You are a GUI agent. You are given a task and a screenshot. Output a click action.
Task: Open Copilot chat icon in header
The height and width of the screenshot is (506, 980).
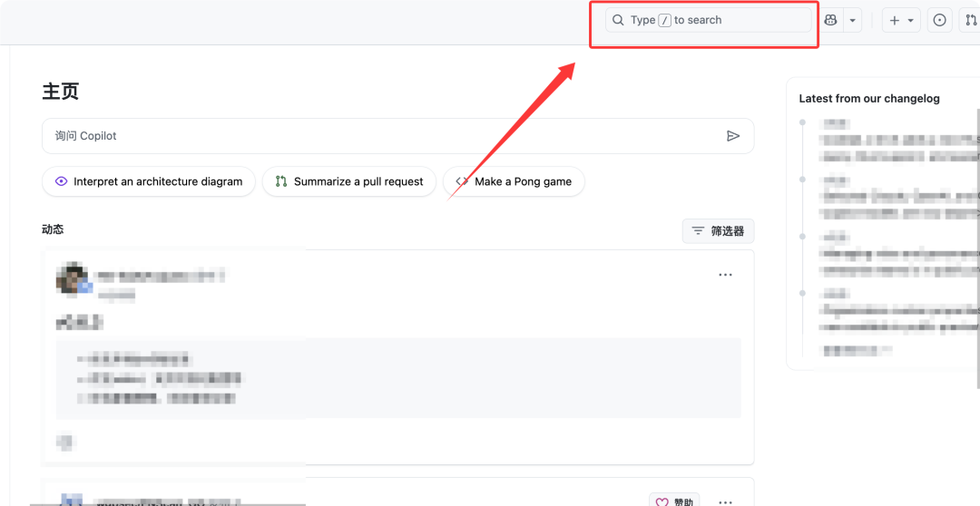830,20
